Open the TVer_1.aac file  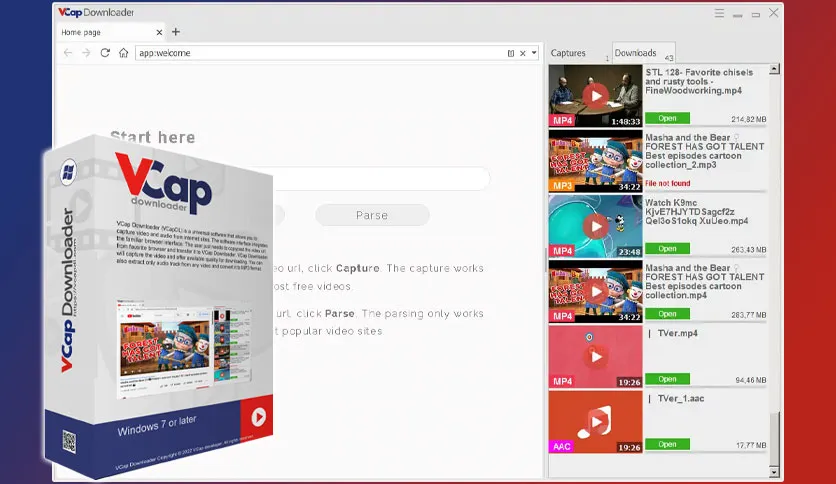668,444
